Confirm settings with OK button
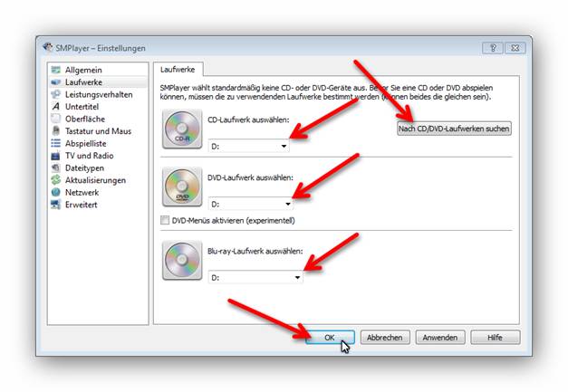Screen dimensions: 568x392 coord(330,338)
